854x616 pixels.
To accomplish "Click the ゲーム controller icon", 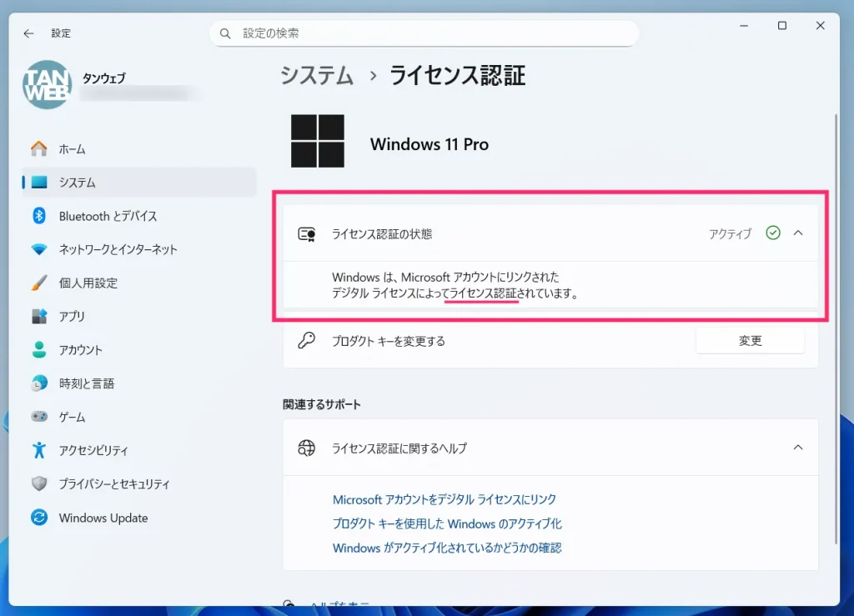I will (x=38, y=417).
